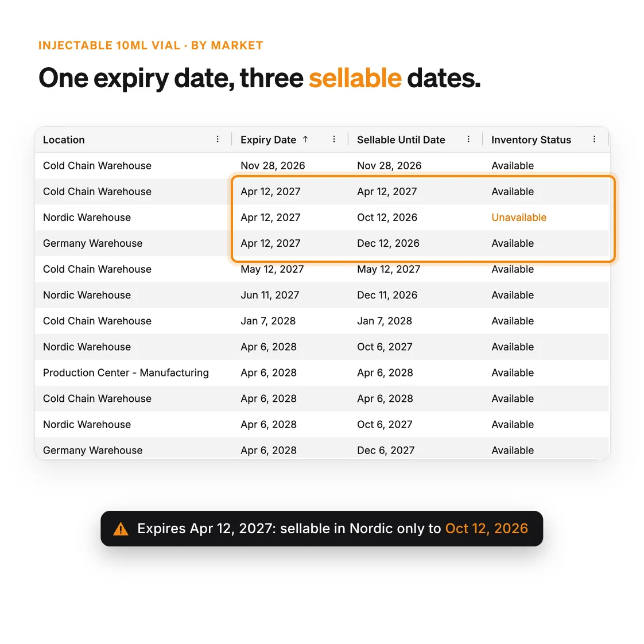Click Nordic Warehouse Jun 11, 2027 row
The image size is (644, 644).
pyautogui.click(x=322, y=295)
